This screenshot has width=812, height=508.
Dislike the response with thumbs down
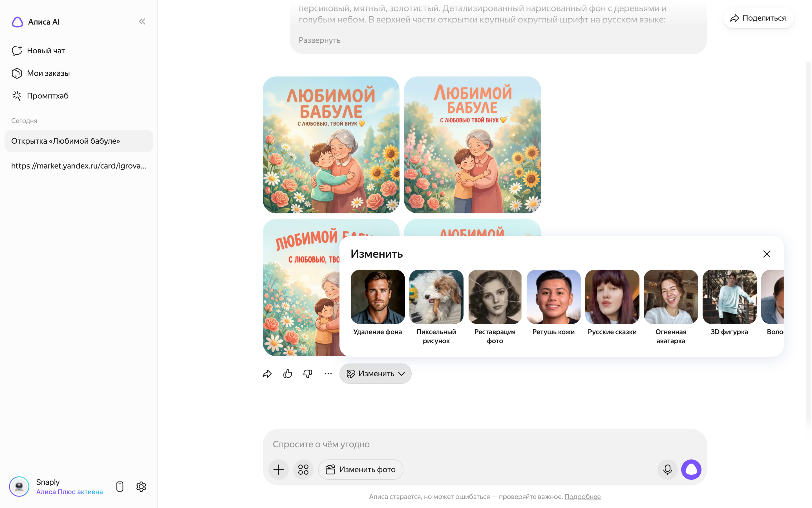(308, 374)
